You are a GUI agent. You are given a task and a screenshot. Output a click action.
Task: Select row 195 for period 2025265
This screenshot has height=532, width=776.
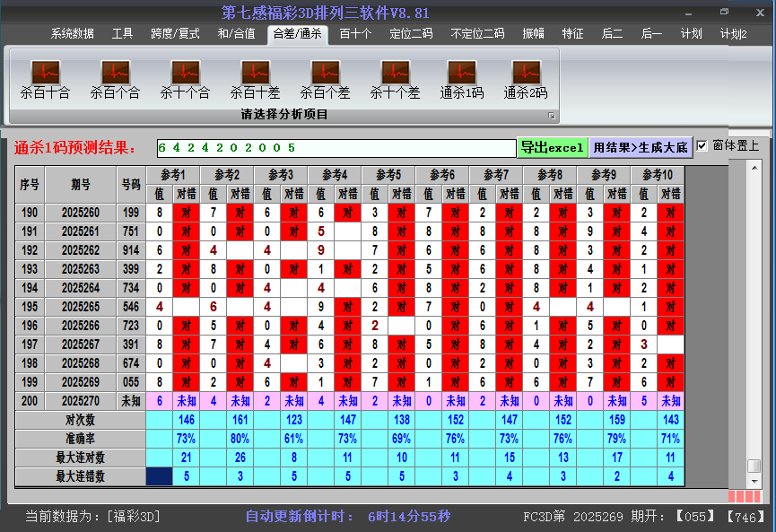click(81, 307)
